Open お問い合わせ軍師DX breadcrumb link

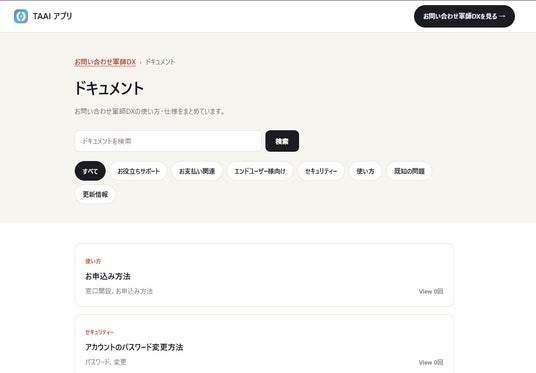tap(105, 62)
